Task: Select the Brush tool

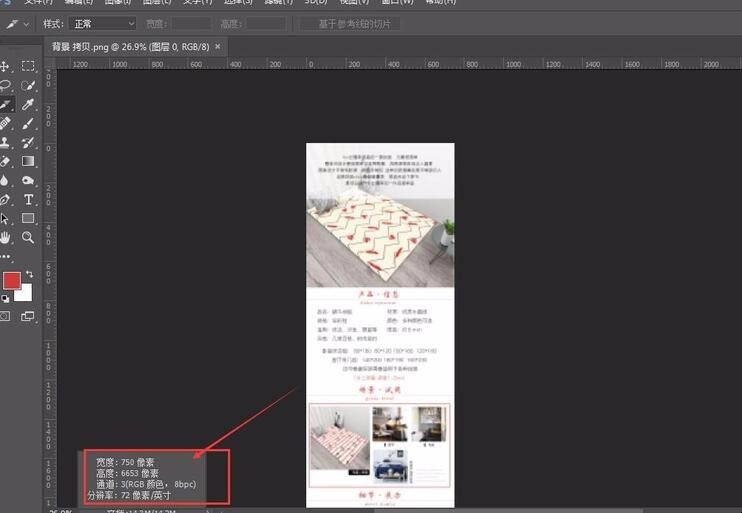Action: [28, 124]
